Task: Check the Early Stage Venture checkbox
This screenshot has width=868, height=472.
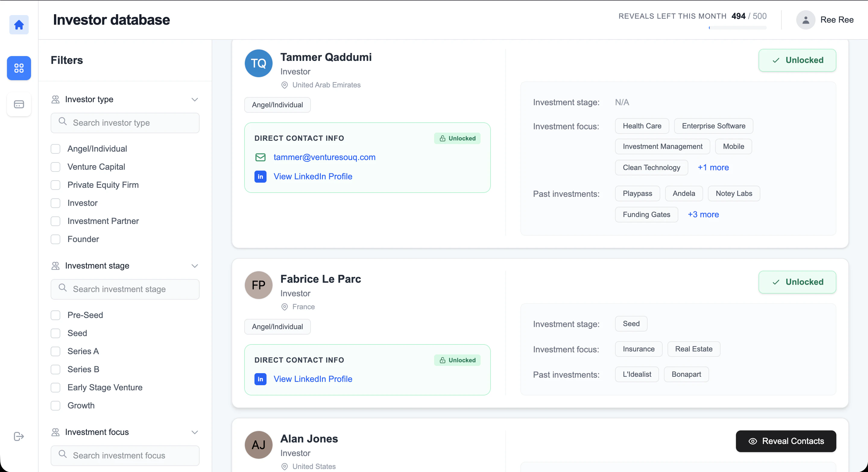Action: tap(55, 388)
